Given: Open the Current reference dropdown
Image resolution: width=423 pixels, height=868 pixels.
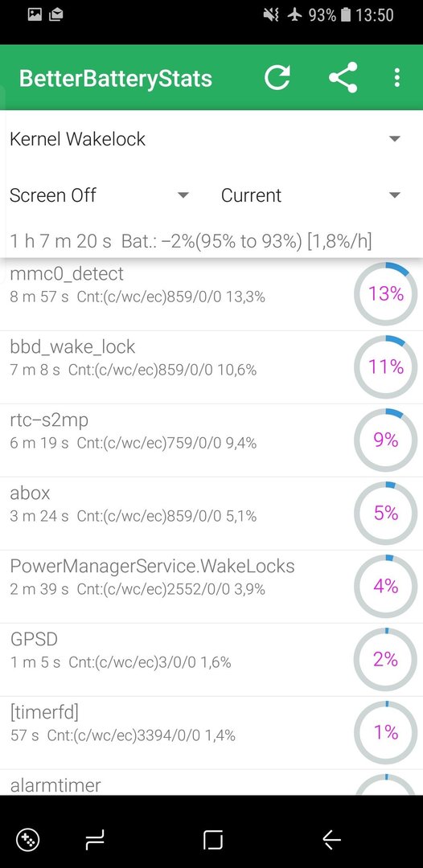Looking at the screenshot, I should coord(310,194).
